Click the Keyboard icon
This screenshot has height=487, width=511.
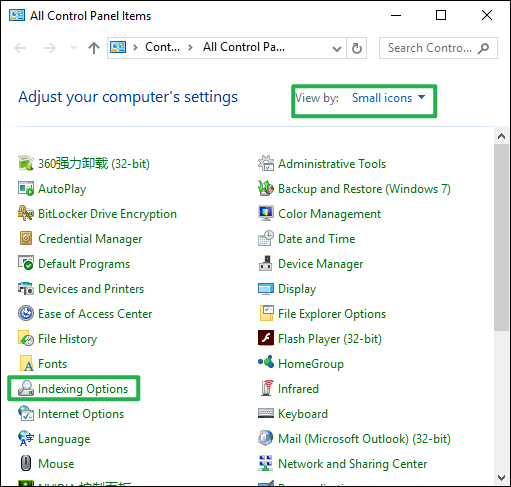[x=266, y=413]
